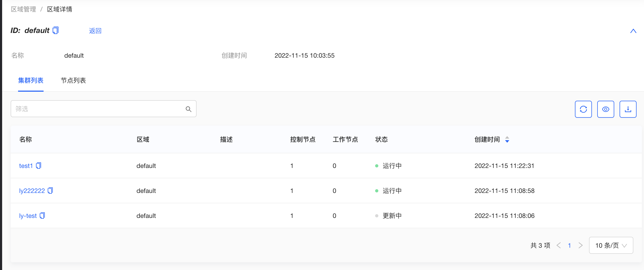Go to next page arrow
Viewport: 644px width, 270px height.
tap(581, 245)
